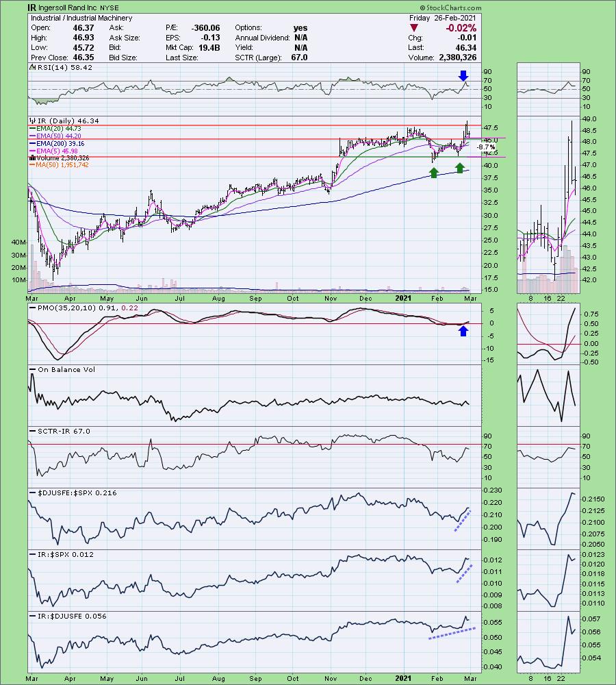Click the 40M volume axis label
The image size is (616, 685).
[x=18, y=242]
